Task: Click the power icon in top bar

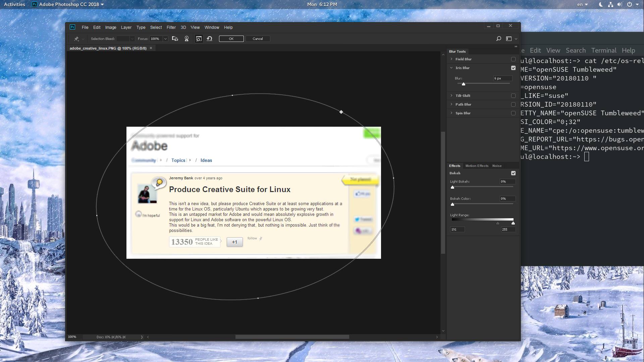Action: click(630, 4)
